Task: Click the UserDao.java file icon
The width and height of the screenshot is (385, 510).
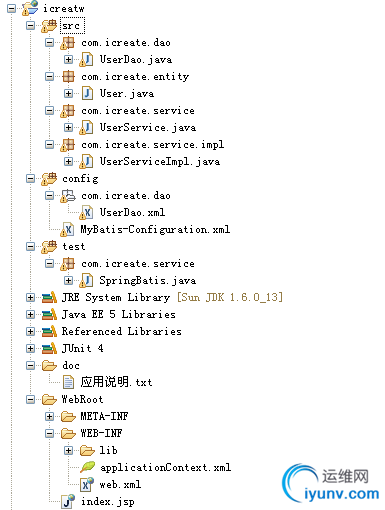Action: 86,59
